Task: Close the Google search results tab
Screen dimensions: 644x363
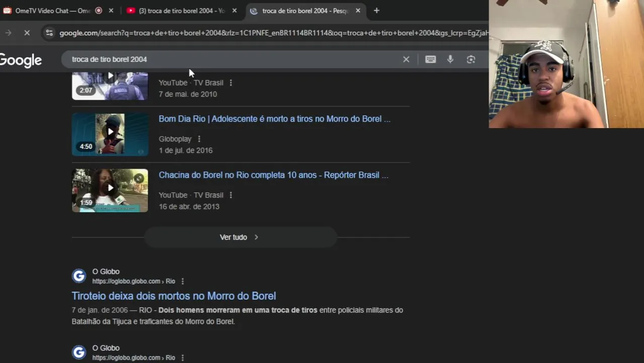Action: tap(358, 11)
